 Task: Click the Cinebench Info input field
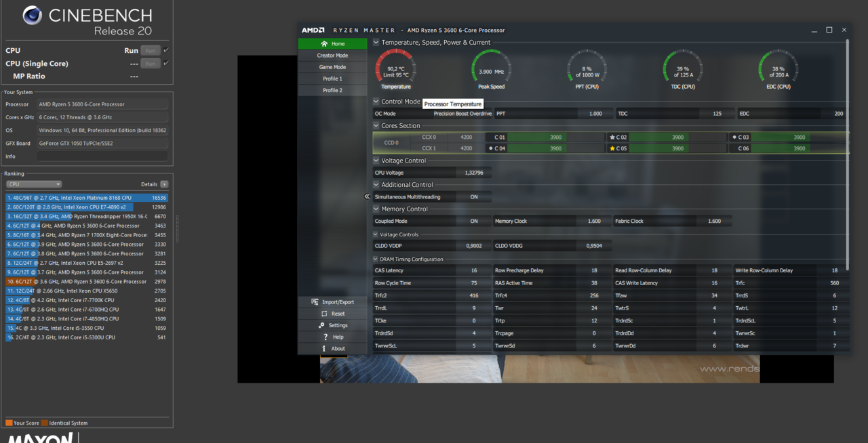(102, 156)
